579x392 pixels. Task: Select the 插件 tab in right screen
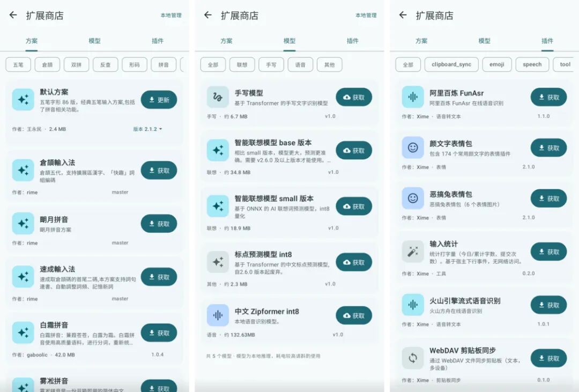point(547,41)
